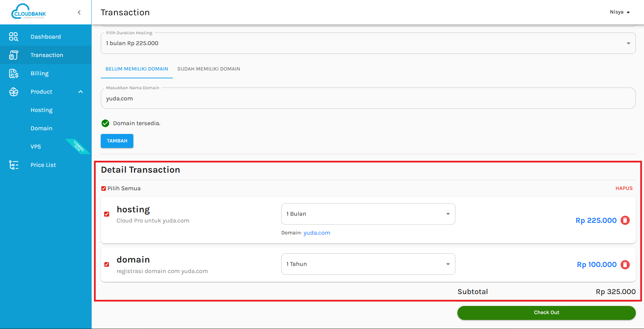Toggle the hosting item checkbox
644x329 pixels.
pyautogui.click(x=107, y=214)
